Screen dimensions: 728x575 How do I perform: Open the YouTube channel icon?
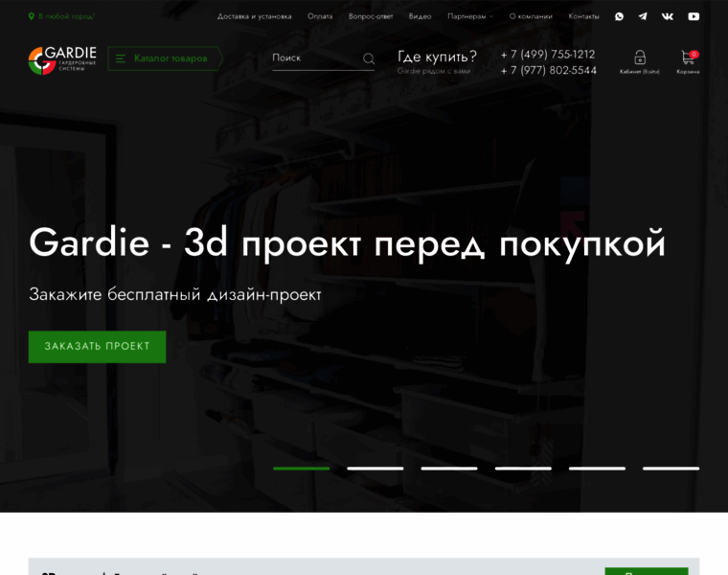pos(694,16)
